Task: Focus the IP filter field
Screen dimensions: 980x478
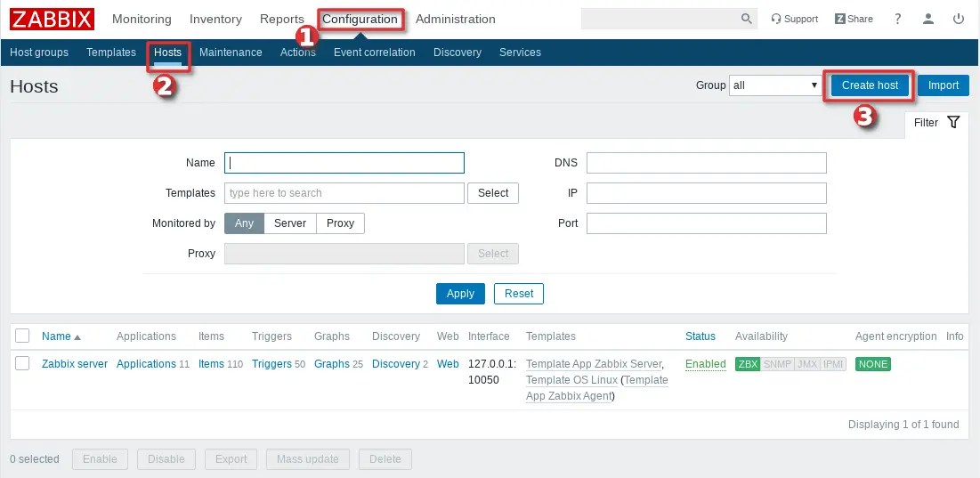Action: [706, 193]
